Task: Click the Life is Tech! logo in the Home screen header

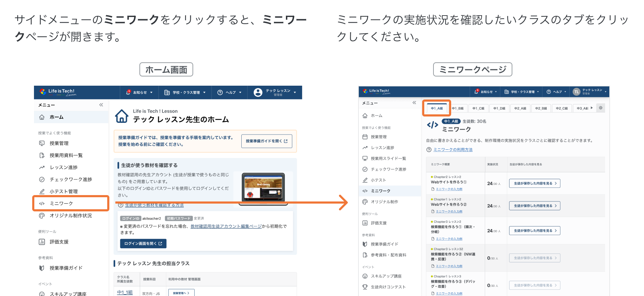Action: [58, 92]
